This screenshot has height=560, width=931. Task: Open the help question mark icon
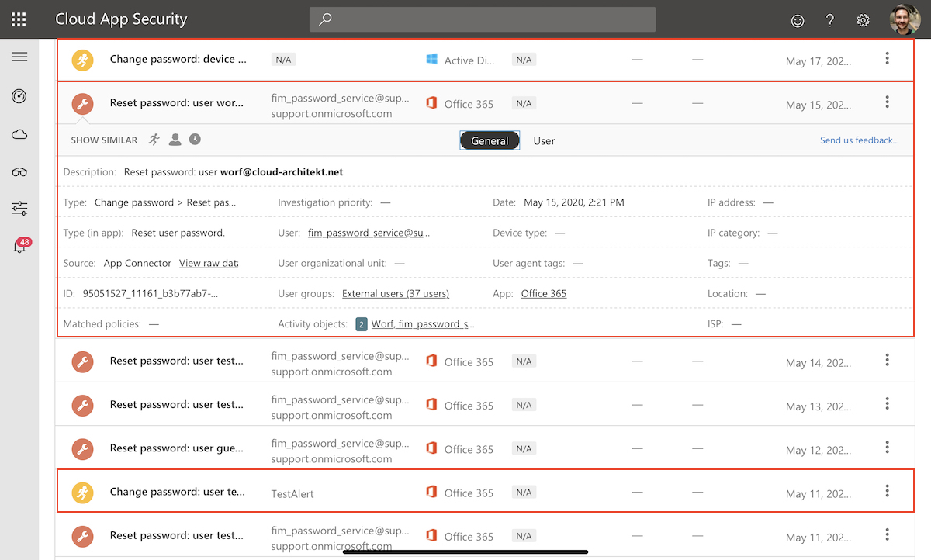coord(830,21)
